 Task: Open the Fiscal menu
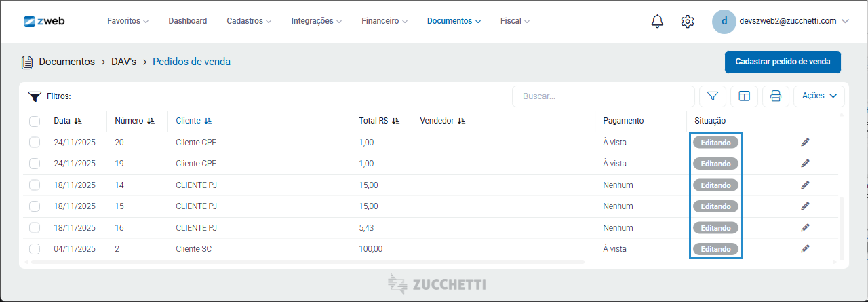515,21
